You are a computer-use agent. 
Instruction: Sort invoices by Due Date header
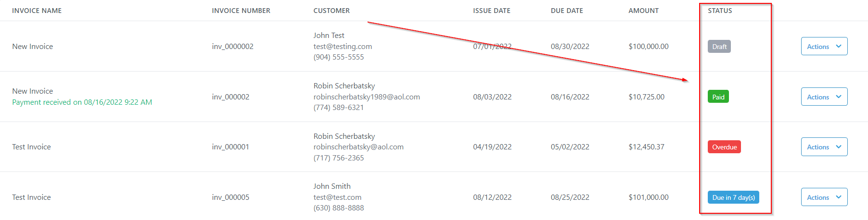567,11
